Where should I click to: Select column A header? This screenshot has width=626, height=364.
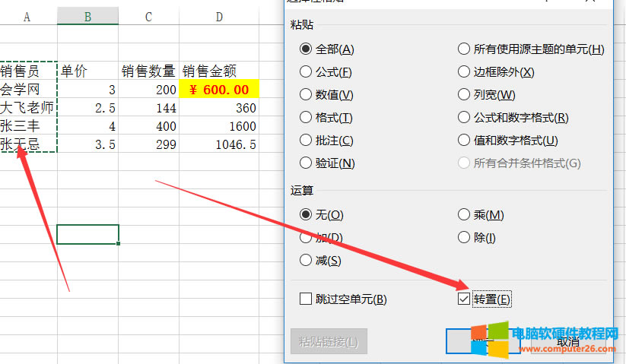click(27, 17)
